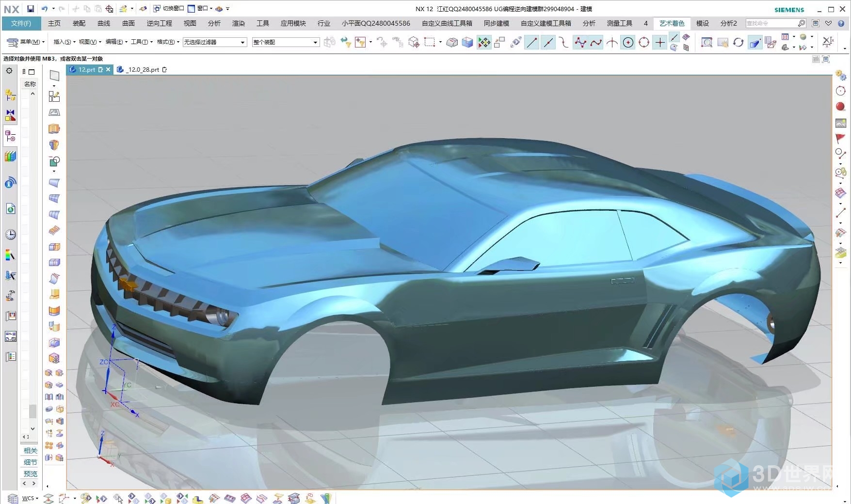Toggle the midpoint snap line icon

tap(548, 43)
